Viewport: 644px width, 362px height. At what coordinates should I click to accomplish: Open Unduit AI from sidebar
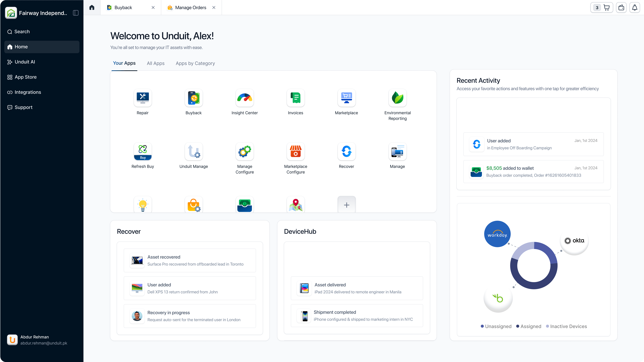(42, 62)
